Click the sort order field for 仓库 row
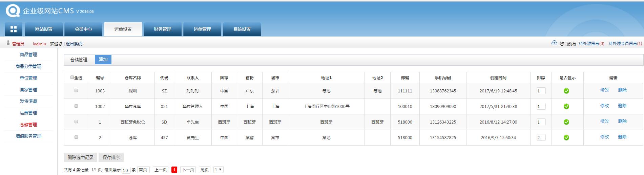Viewport: 644px width, 175px height. click(541, 138)
